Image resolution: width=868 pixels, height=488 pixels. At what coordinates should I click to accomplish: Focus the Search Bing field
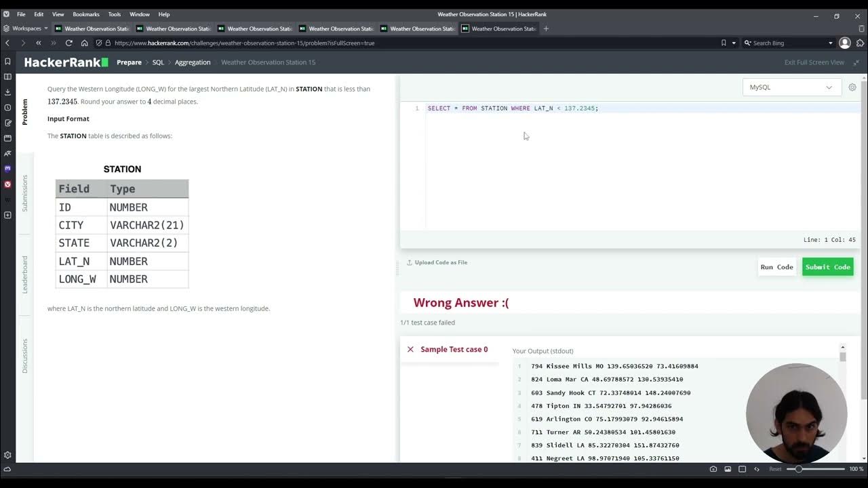(x=790, y=43)
